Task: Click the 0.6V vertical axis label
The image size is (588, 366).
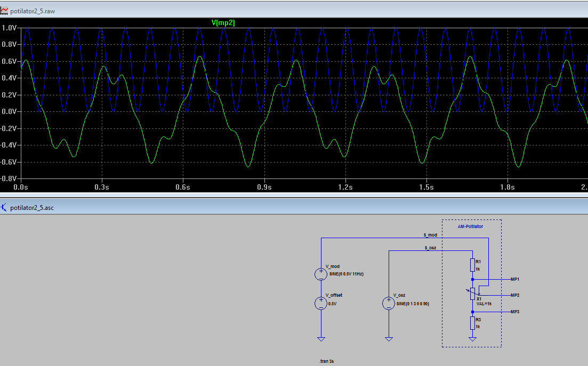Action: (9, 61)
